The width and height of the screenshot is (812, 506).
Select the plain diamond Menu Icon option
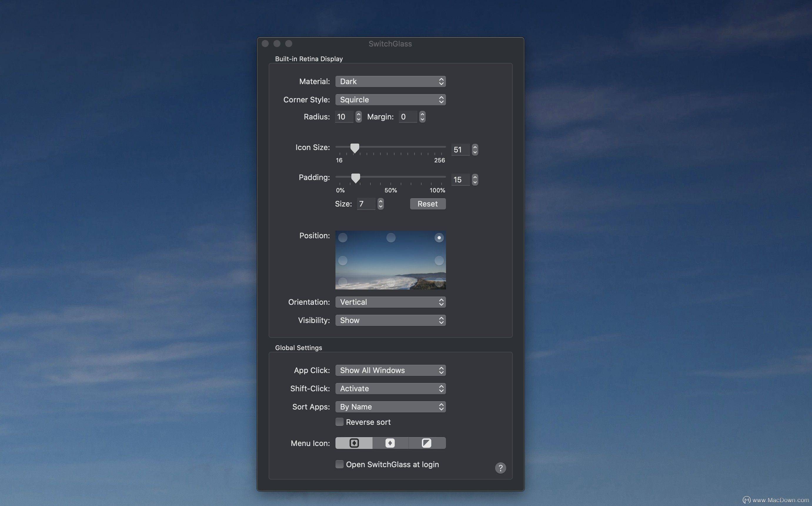390,443
